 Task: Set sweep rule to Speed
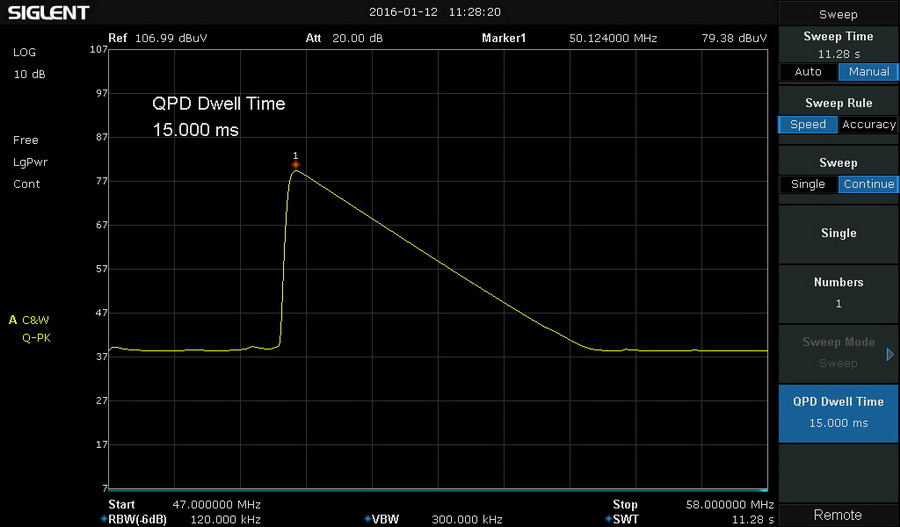(x=808, y=125)
